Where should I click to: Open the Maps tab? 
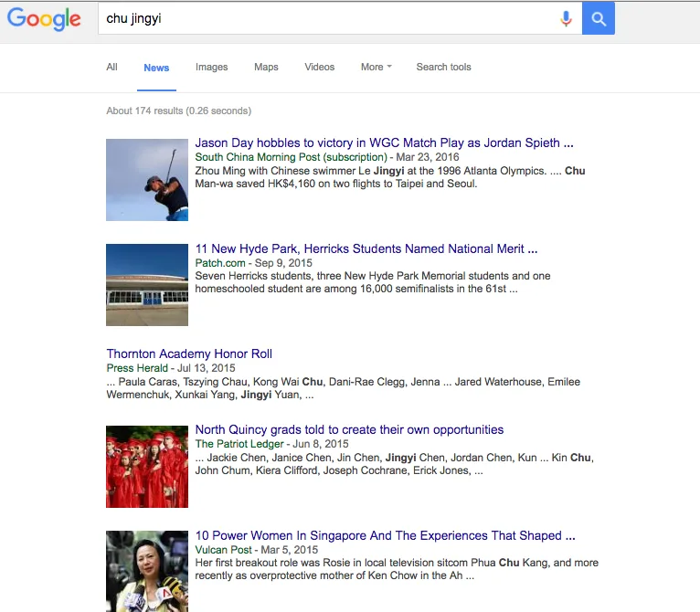(x=266, y=67)
